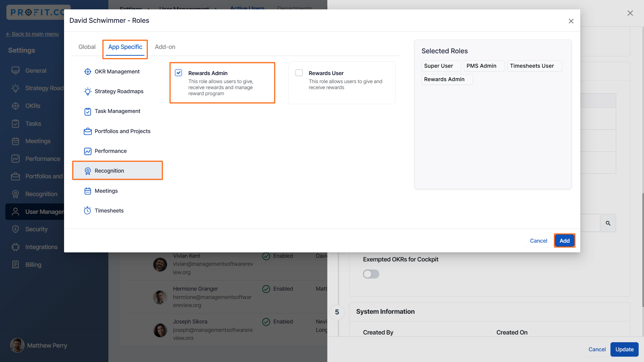This screenshot has height=362, width=644.
Task: Click the Update button
Action: [624, 350]
